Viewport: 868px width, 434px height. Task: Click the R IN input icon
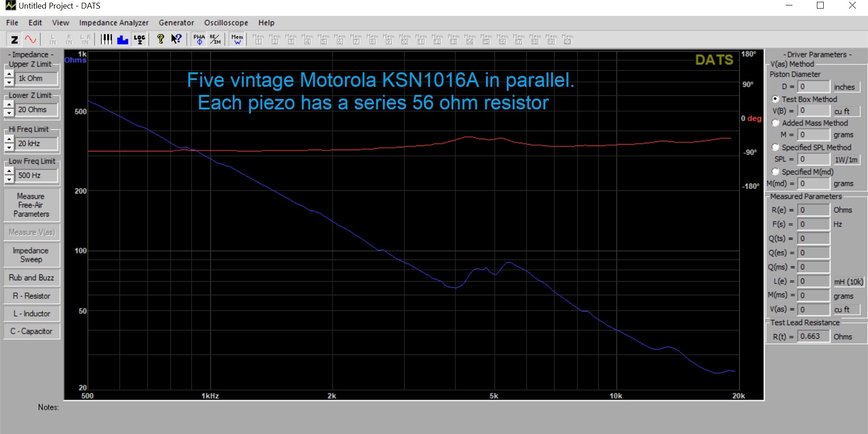(x=69, y=39)
